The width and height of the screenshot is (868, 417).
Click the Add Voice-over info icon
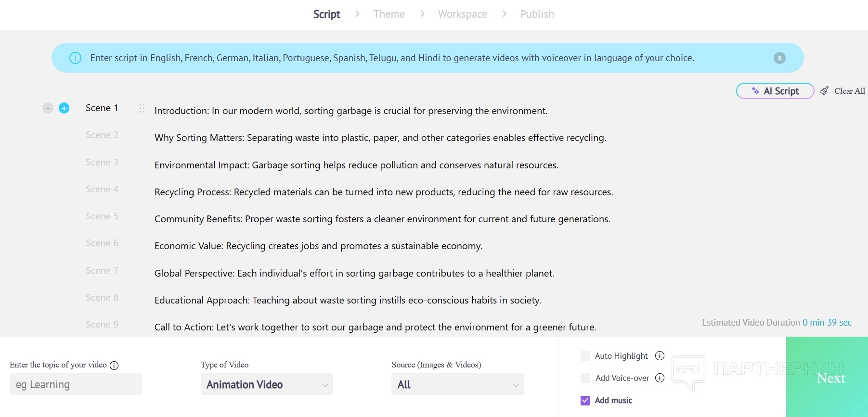pyautogui.click(x=660, y=378)
